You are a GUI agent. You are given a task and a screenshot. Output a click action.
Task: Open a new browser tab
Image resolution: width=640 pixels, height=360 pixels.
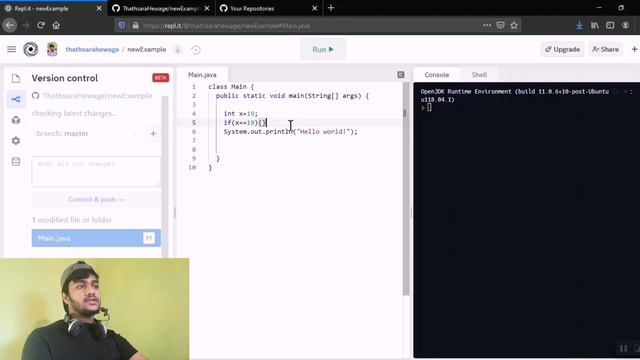[x=331, y=8]
